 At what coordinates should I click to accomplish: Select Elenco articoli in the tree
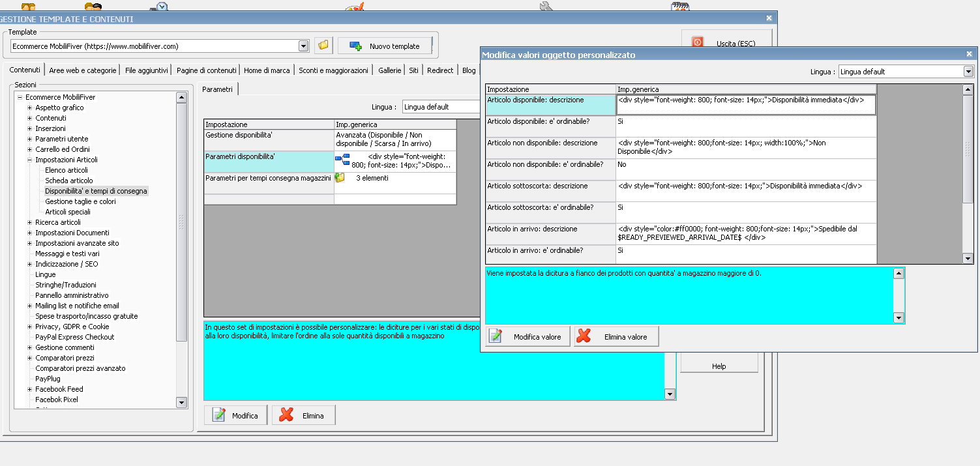click(67, 170)
